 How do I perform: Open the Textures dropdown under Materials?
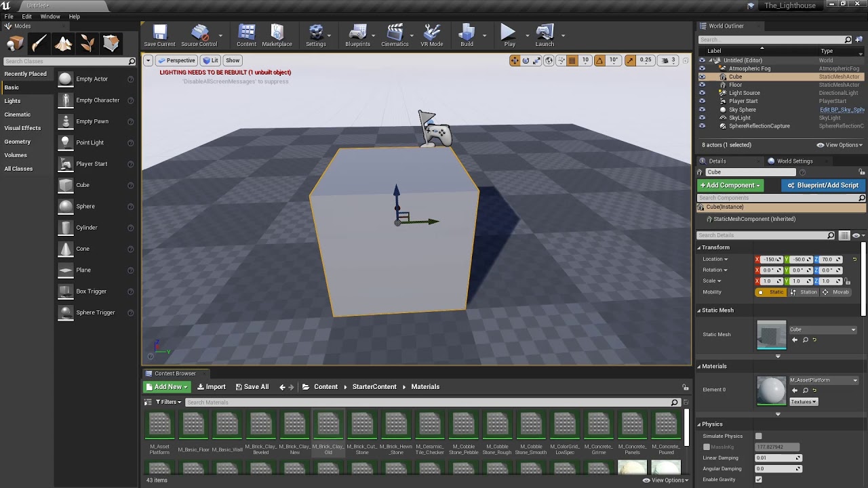(x=804, y=402)
